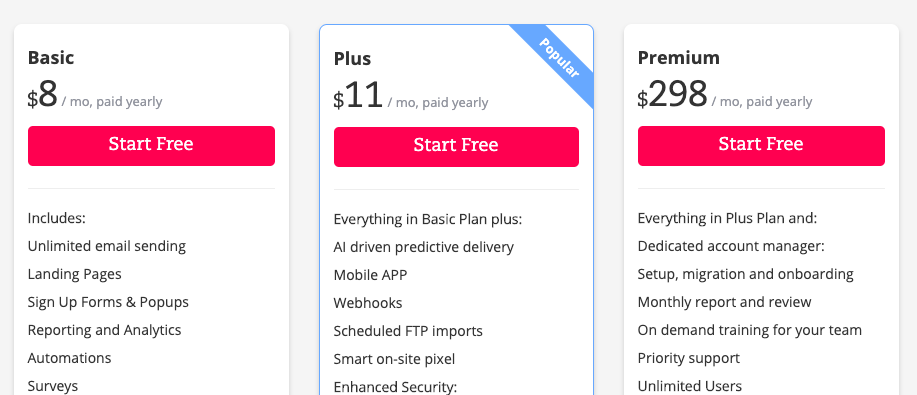The height and width of the screenshot is (395, 917).
Task: Click AI driven predictive delivery item
Action: 423,247
